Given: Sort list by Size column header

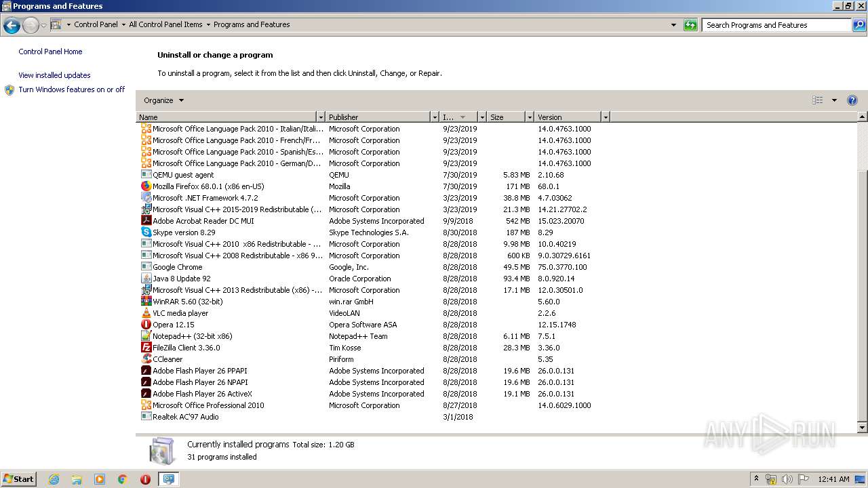Looking at the screenshot, I should click(507, 117).
